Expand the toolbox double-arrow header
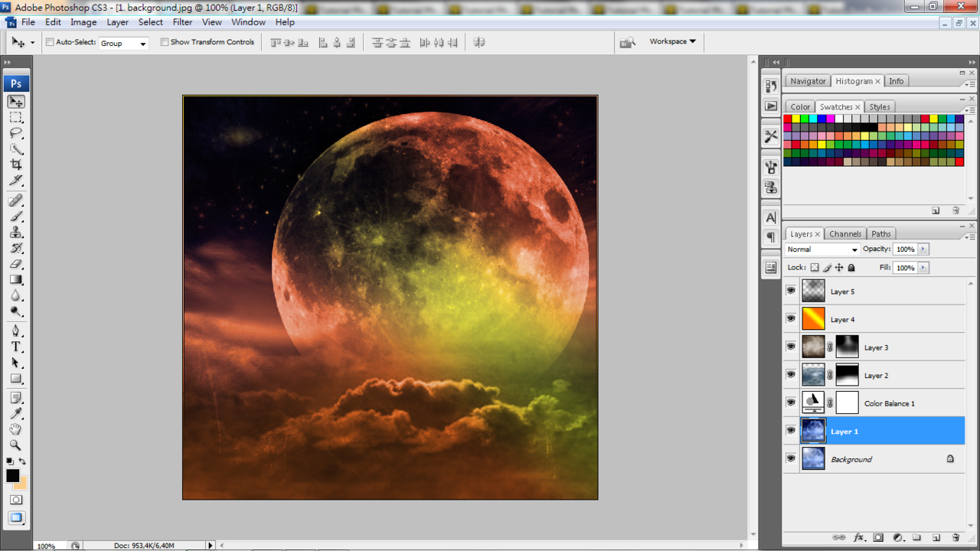Viewport: 980px width, 551px height. [7, 63]
